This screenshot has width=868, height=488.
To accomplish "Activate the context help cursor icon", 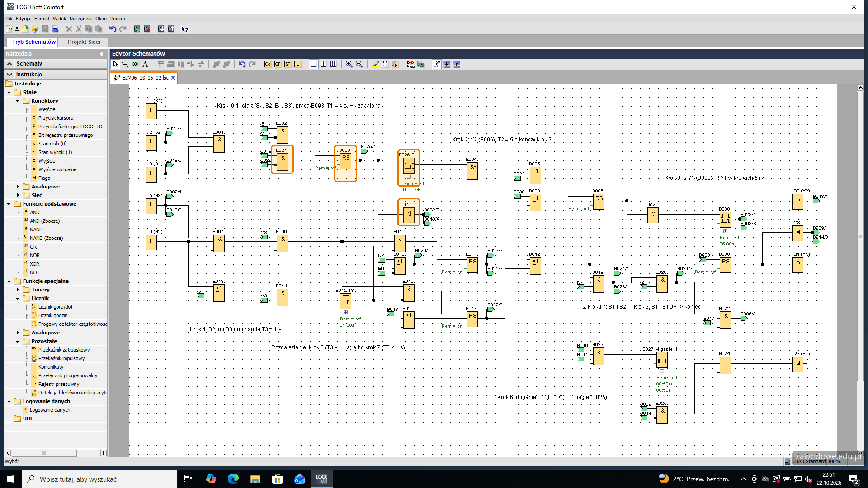I will coord(185,29).
